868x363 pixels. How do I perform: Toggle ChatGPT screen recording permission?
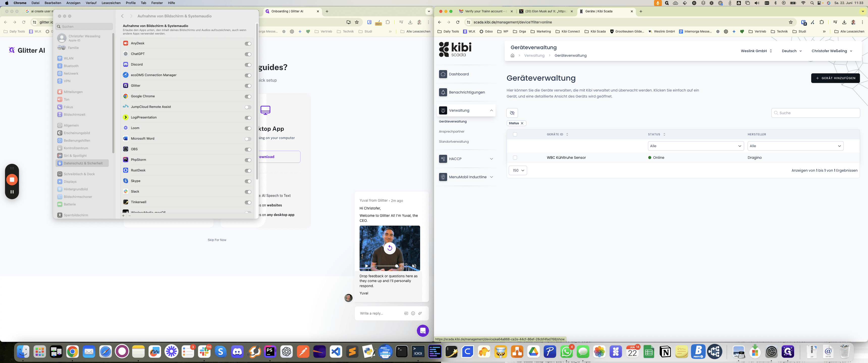click(x=248, y=54)
